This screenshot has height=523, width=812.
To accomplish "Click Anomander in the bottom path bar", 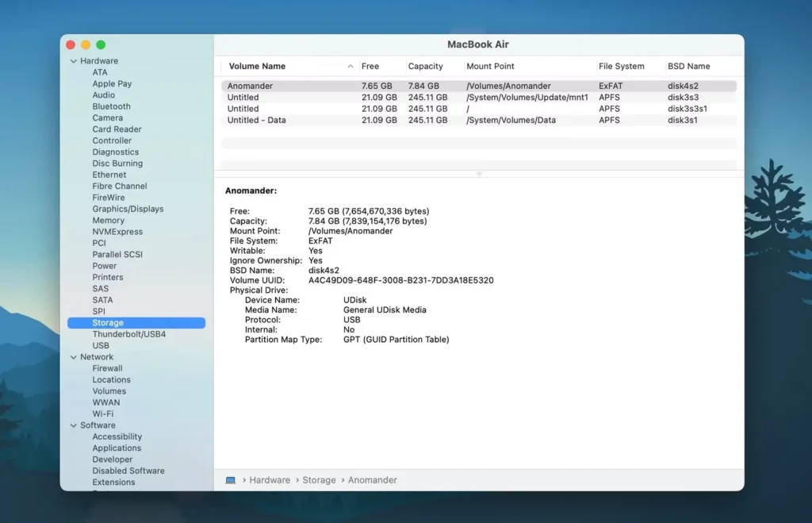I will coord(373,480).
